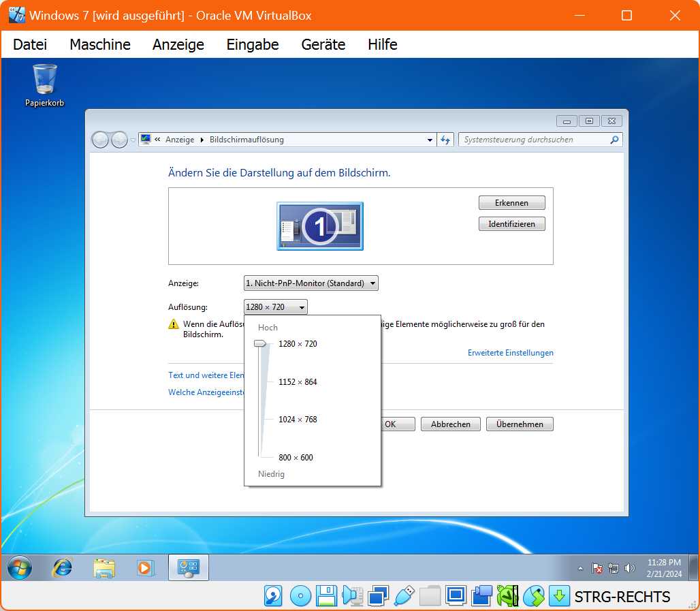The height and width of the screenshot is (611, 700).
Task: Click the back navigation button
Action: (100, 140)
